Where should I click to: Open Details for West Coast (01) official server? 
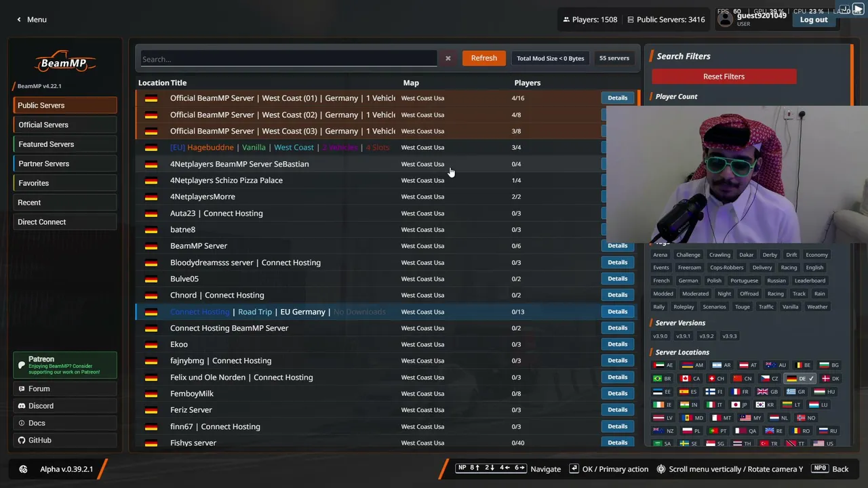617,98
